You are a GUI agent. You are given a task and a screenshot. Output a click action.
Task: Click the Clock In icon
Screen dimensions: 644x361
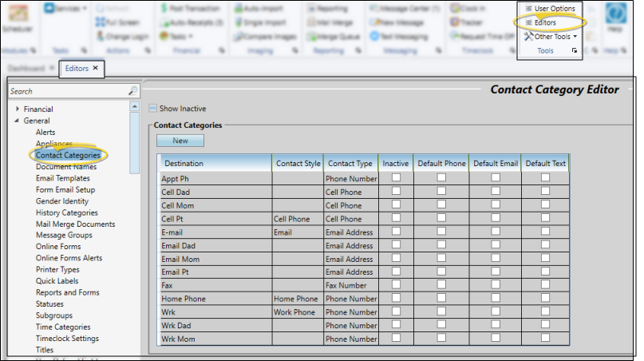click(455, 8)
